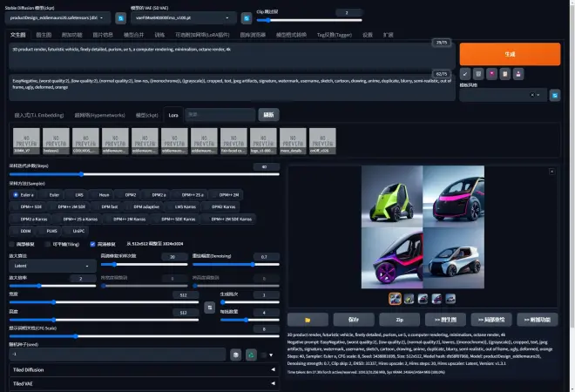This screenshot has width=575, height=392.
Task: Select the UniPC sampler
Action: 75,231
